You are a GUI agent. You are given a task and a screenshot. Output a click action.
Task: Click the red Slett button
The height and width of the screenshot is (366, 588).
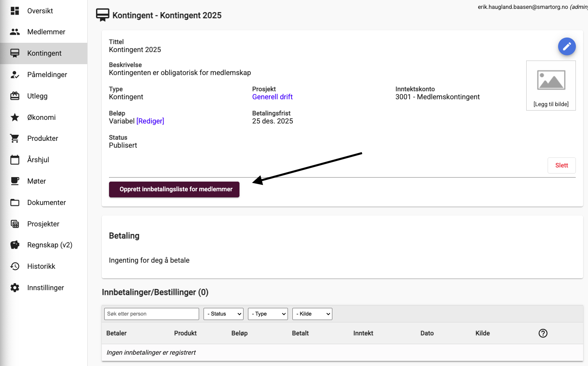click(561, 165)
